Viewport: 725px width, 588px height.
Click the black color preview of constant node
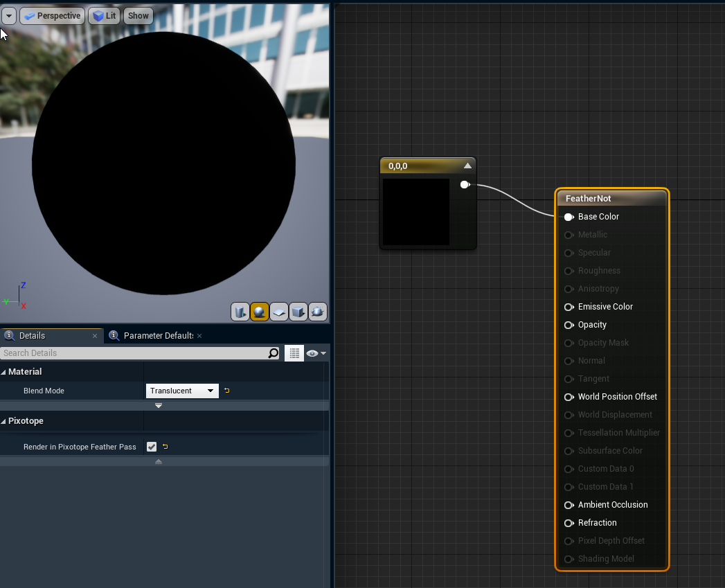pyautogui.click(x=415, y=211)
